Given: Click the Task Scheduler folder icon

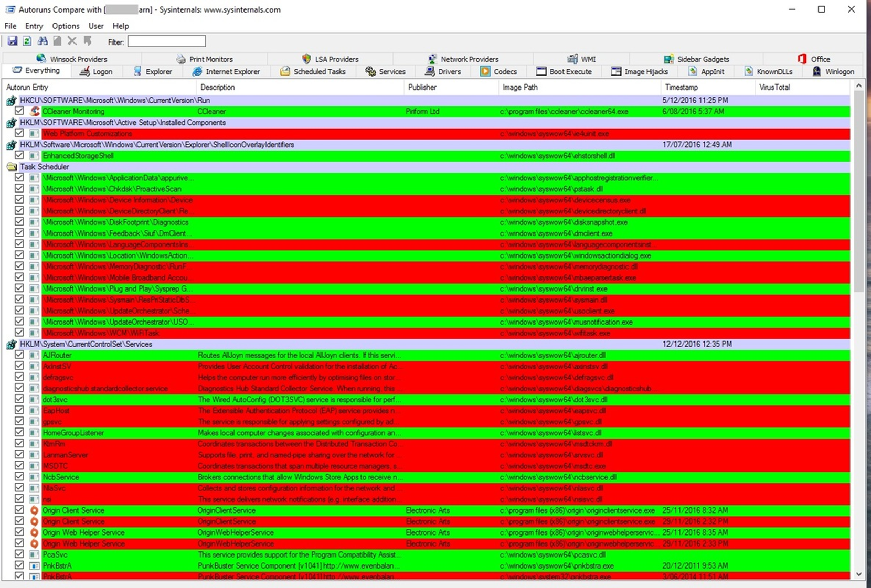Looking at the screenshot, I should (x=12, y=167).
